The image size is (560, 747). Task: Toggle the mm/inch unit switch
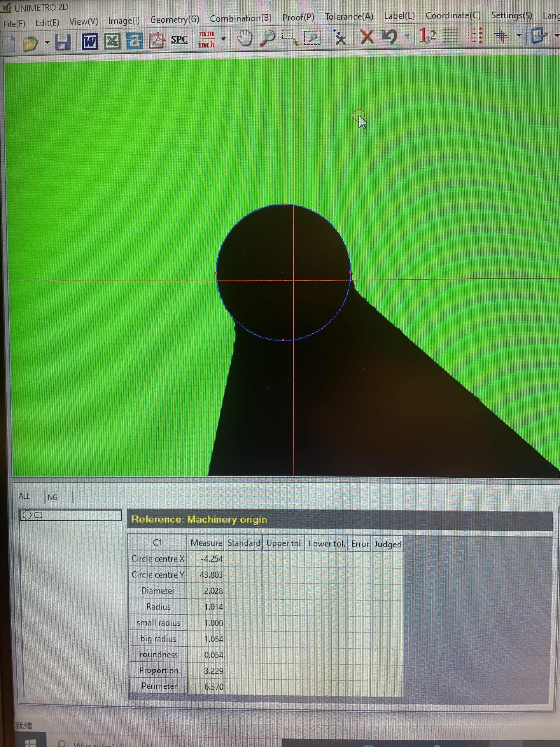[206, 39]
